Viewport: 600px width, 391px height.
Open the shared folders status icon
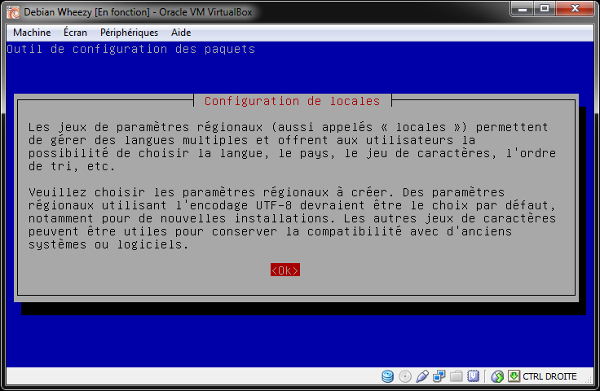[456, 376]
